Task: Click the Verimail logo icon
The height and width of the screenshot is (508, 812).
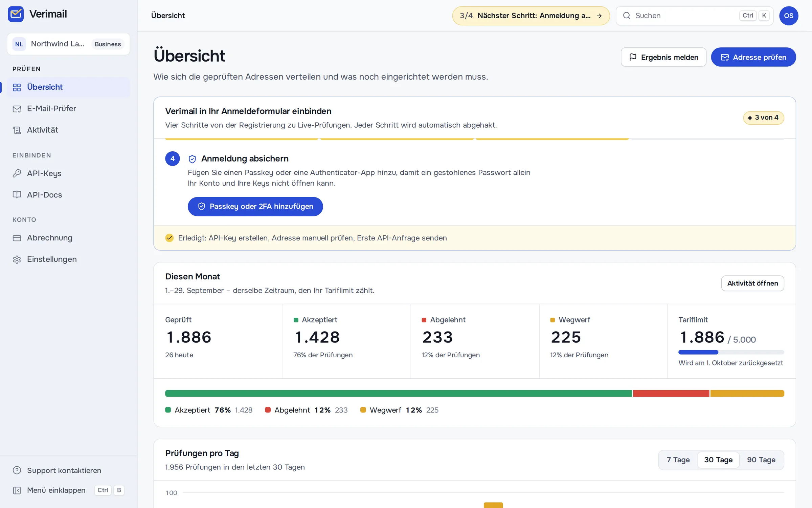Action: [x=16, y=14]
